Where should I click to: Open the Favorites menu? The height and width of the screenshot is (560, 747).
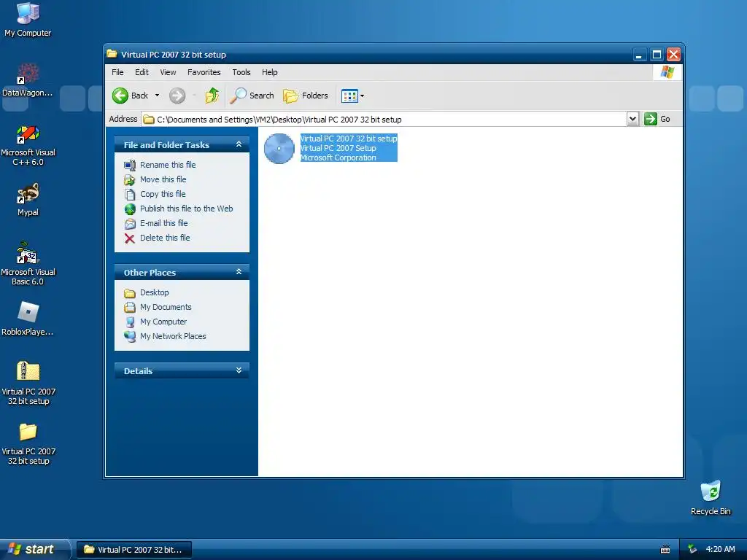204,72
